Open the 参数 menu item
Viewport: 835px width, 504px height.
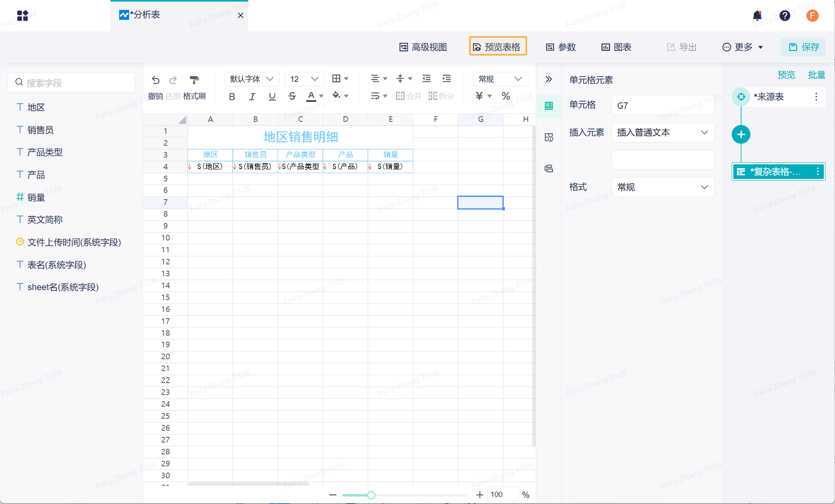[x=561, y=47]
